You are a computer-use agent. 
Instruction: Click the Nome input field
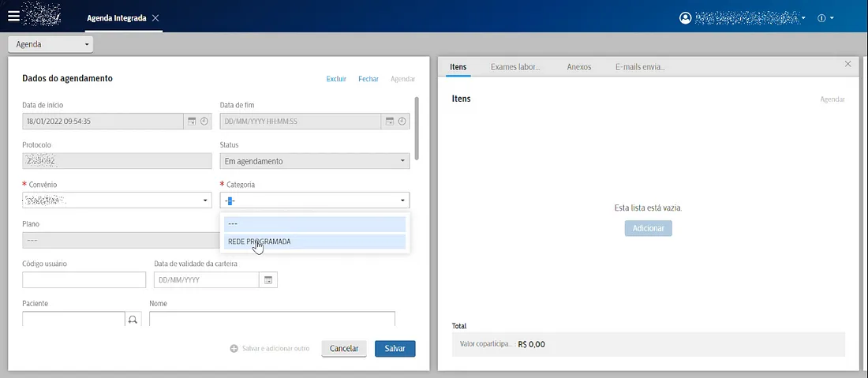tap(271, 319)
